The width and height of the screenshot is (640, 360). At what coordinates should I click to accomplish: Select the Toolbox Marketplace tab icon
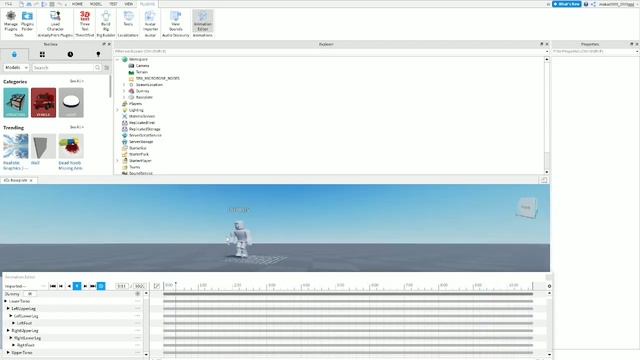[x=14, y=54]
